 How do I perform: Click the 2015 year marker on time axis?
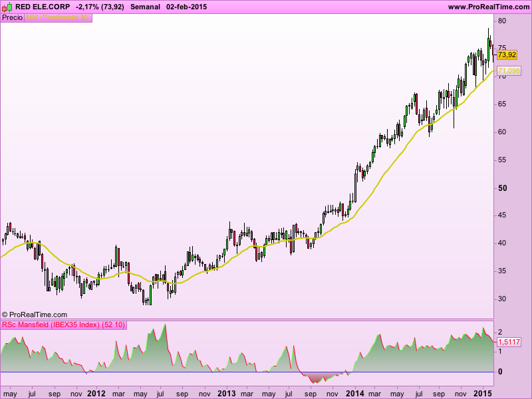click(483, 394)
